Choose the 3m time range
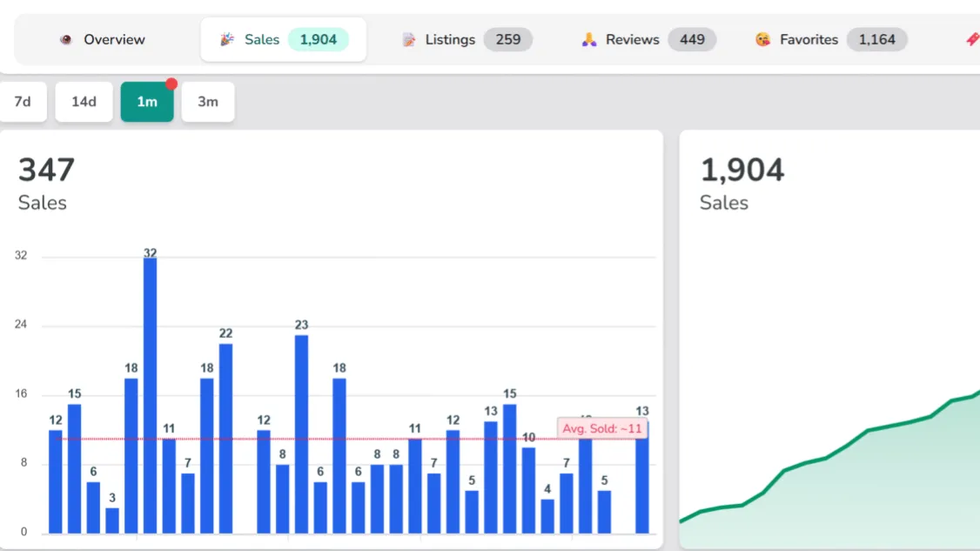 207,102
